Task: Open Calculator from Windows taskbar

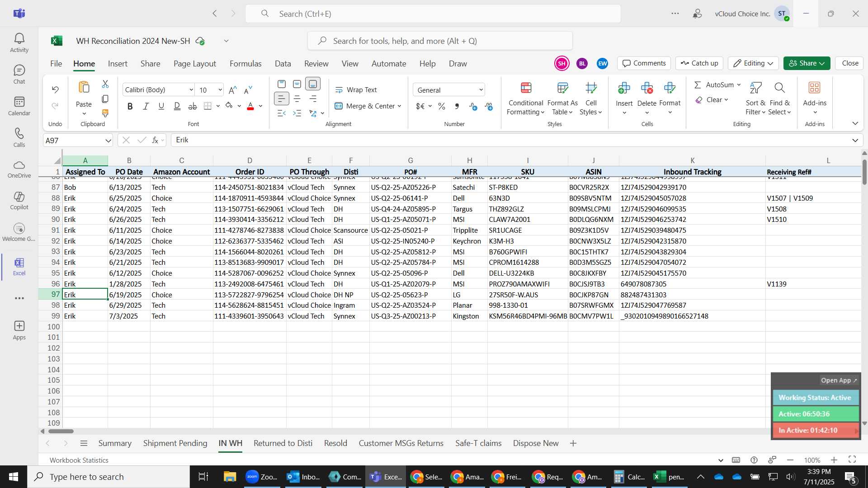Action: coord(629,477)
